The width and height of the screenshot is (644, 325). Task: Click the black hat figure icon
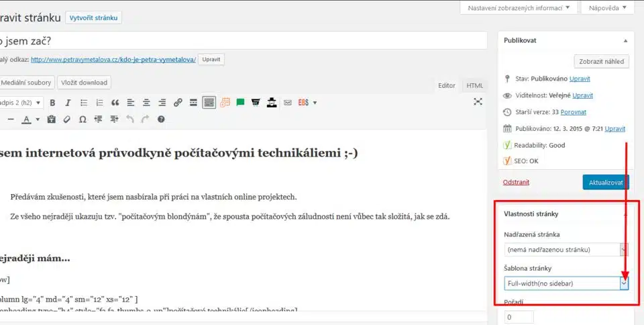click(x=272, y=102)
